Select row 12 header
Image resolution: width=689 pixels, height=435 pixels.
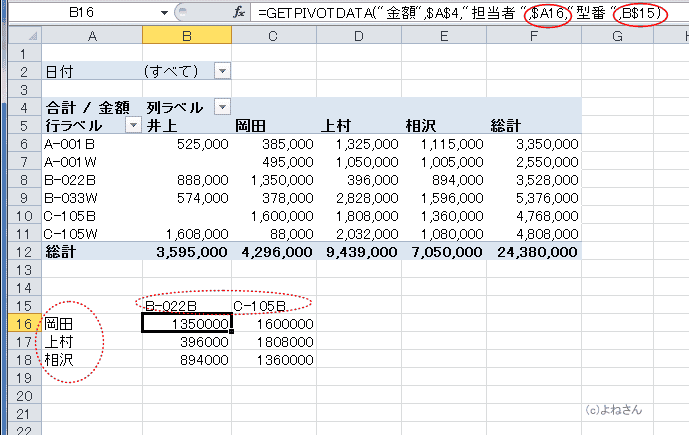[24, 252]
